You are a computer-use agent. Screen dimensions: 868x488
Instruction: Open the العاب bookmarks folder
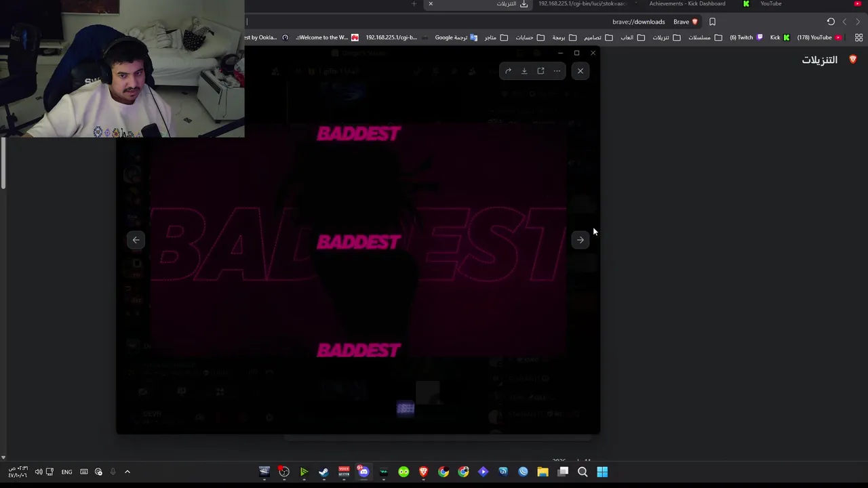coord(632,37)
